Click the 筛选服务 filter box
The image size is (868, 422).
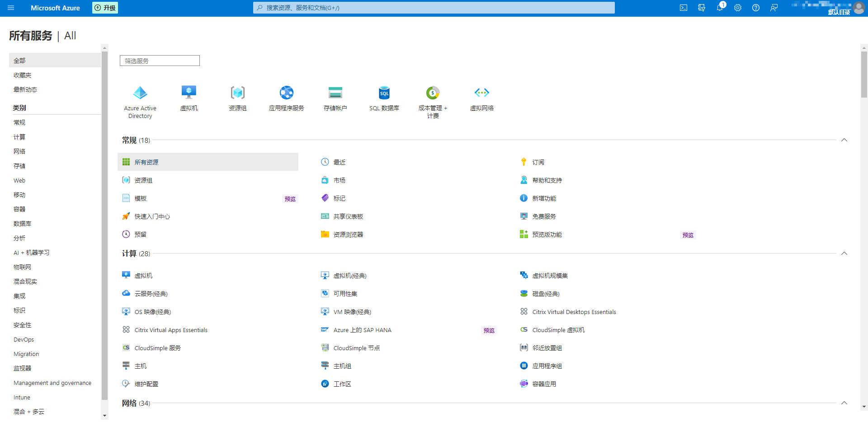[160, 61]
